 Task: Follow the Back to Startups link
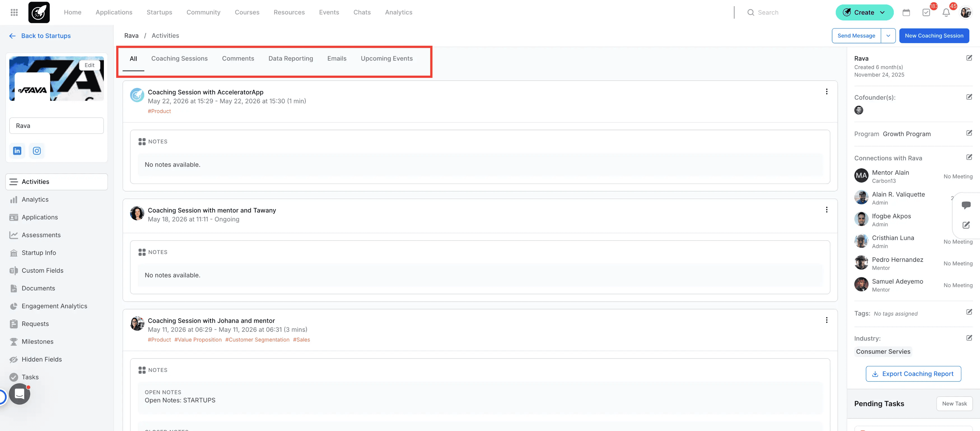point(46,36)
